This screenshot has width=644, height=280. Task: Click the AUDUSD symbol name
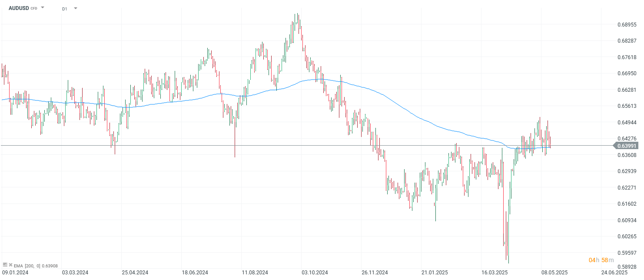point(19,8)
